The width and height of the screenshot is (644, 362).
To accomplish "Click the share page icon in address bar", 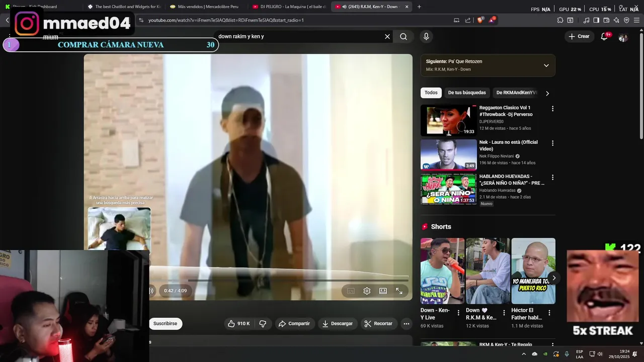I will [468, 20].
